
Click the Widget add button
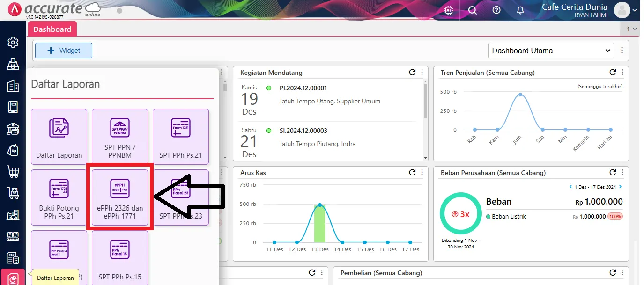click(64, 51)
